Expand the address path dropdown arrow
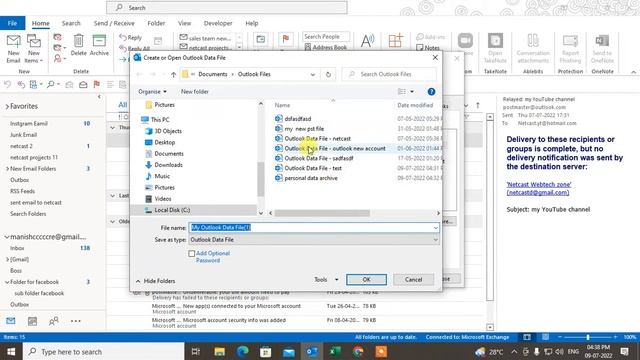 pyautogui.click(x=313, y=74)
